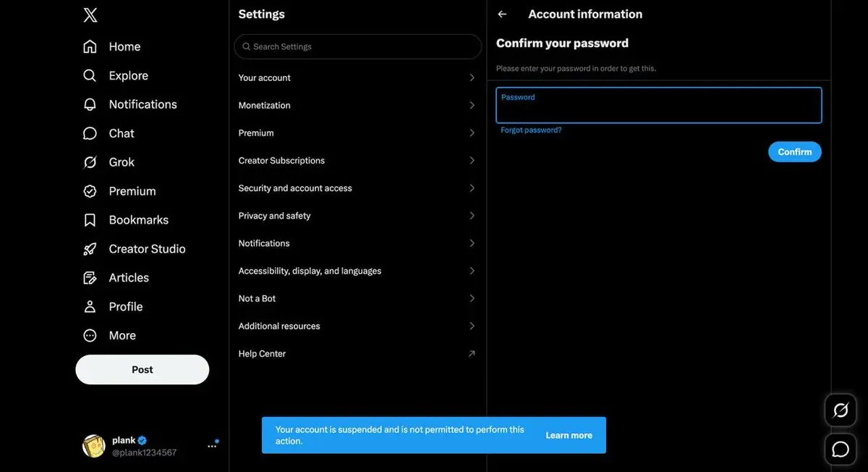Select Privacy and safety item
Screen dimensions: 868x472
(x=357, y=216)
